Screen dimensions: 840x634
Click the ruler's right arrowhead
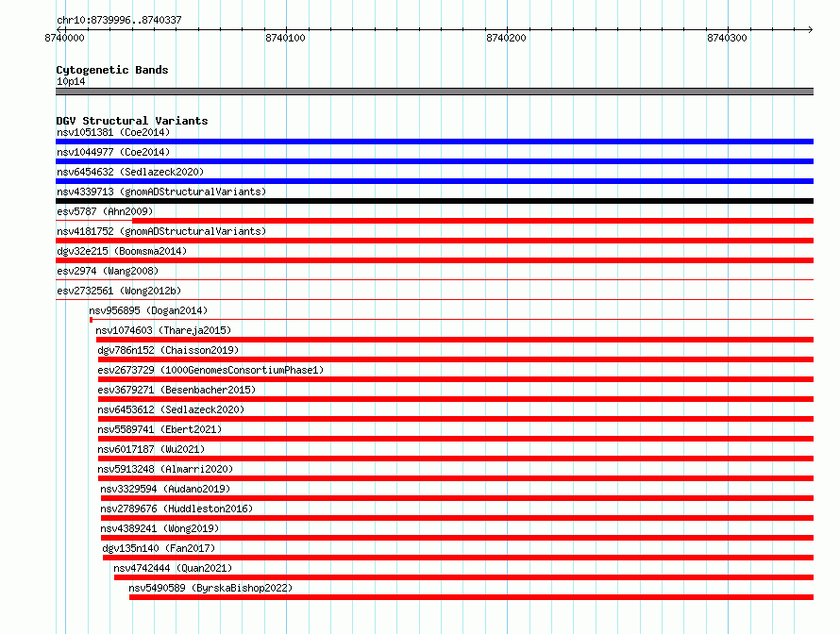pyautogui.click(x=811, y=30)
